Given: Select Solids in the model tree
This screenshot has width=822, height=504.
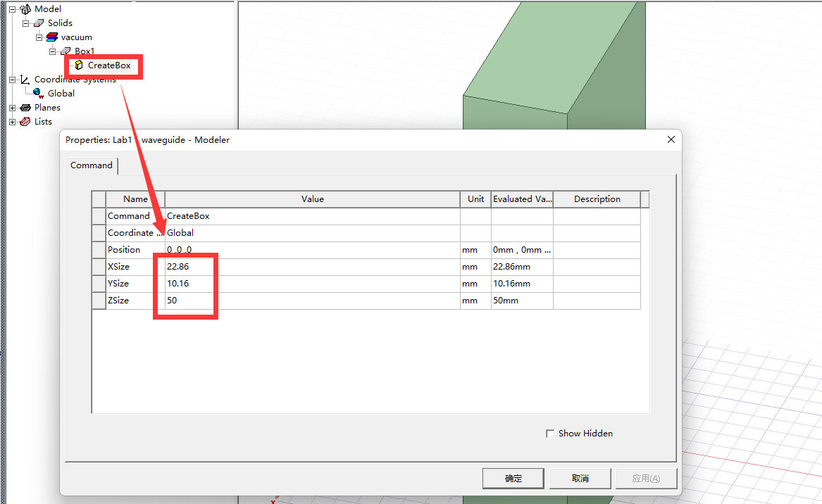Looking at the screenshot, I should (x=61, y=23).
